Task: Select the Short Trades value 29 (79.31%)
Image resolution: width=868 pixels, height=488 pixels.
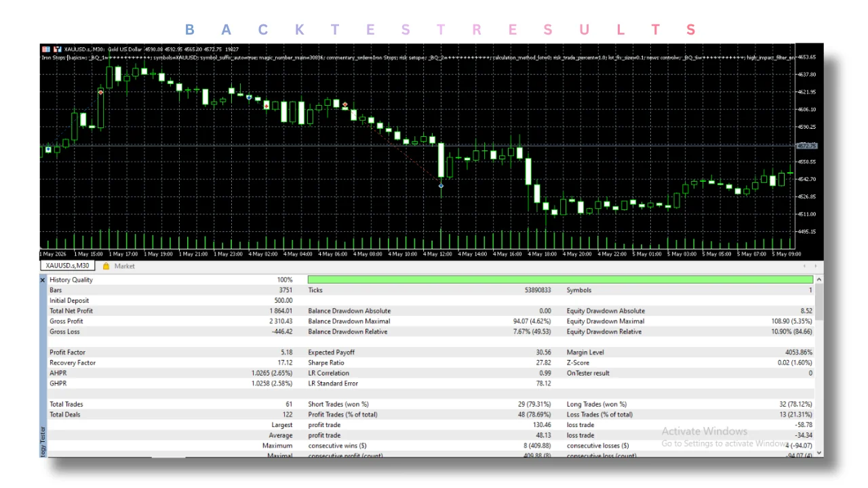Action: [x=535, y=404]
